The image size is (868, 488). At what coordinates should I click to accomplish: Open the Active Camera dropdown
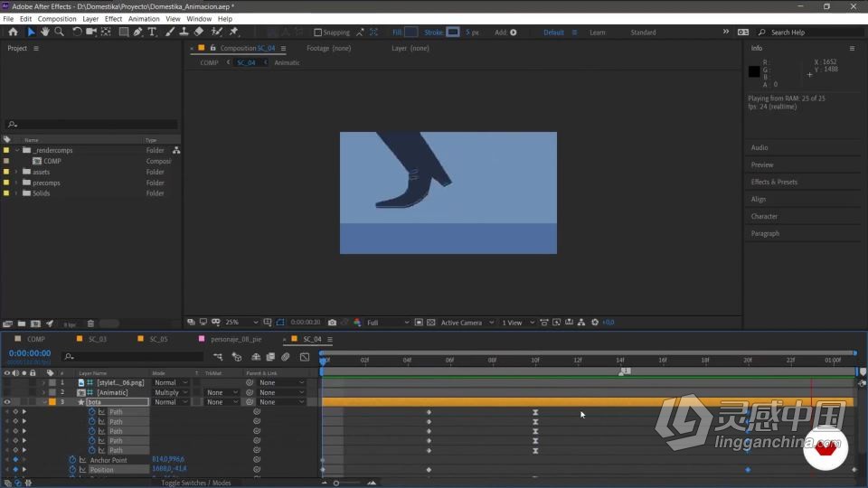click(x=467, y=323)
